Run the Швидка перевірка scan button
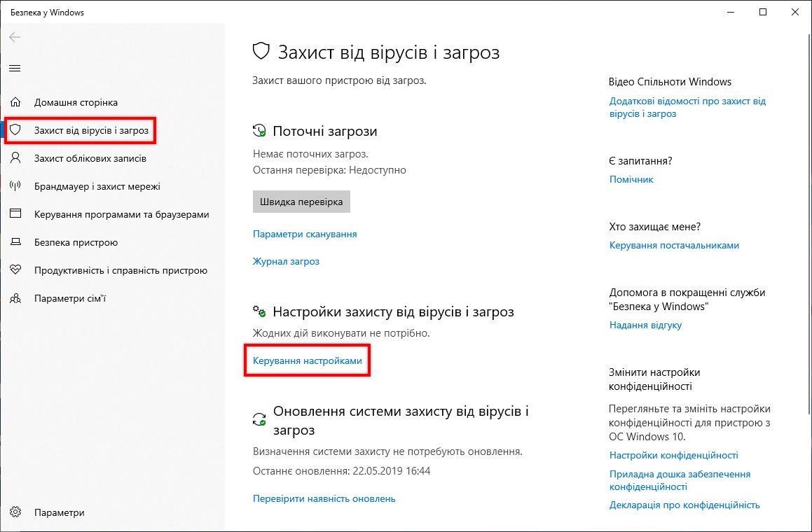The image size is (812, 532). coord(301,201)
